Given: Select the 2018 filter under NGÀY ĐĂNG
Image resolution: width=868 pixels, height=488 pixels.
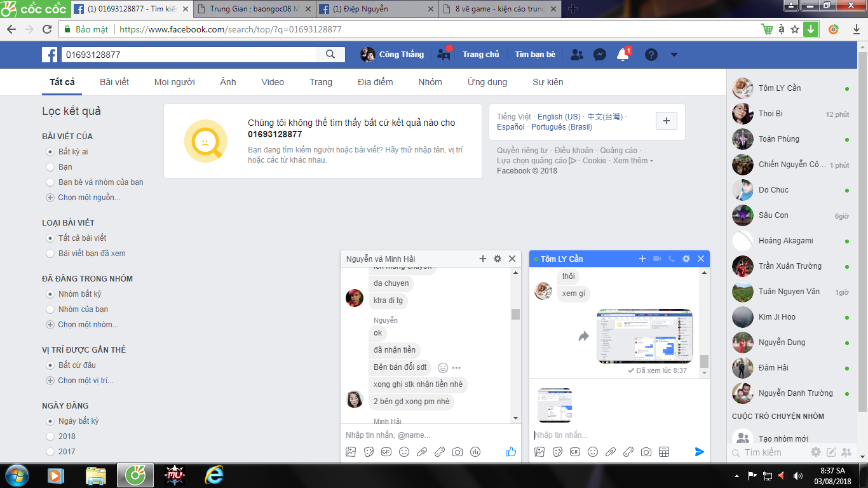Looking at the screenshot, I should 49,437.
